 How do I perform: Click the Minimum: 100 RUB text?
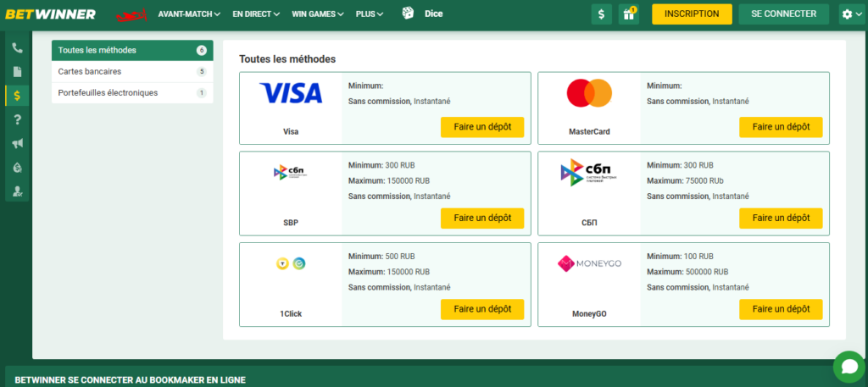pyautogui.click(x=681, y=257)
